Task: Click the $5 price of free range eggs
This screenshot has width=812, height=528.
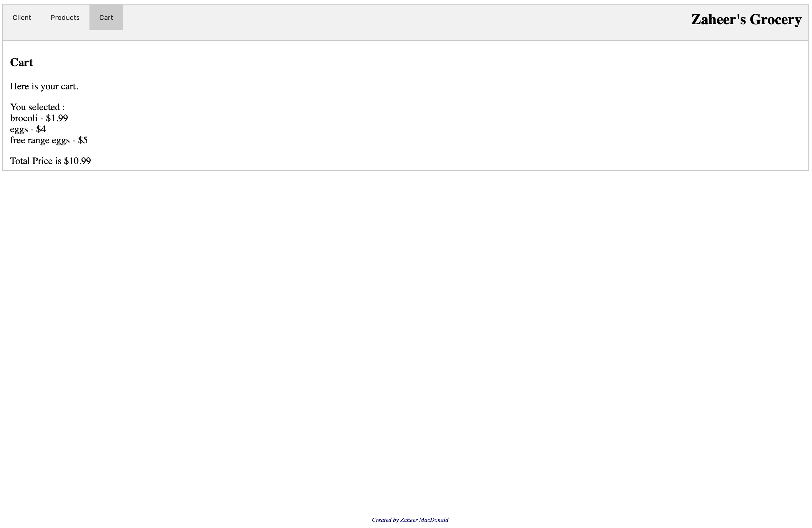Action: click(83, 140)
